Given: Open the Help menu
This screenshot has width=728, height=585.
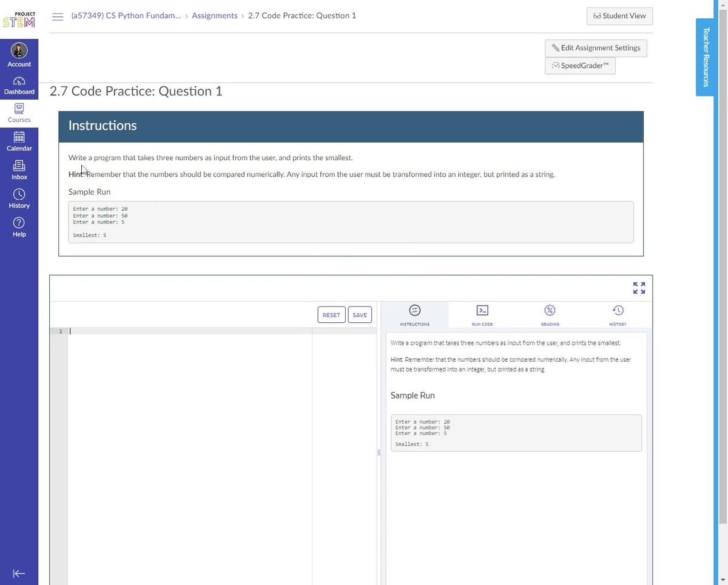Looking at the screenshot, I should point(19,227).
